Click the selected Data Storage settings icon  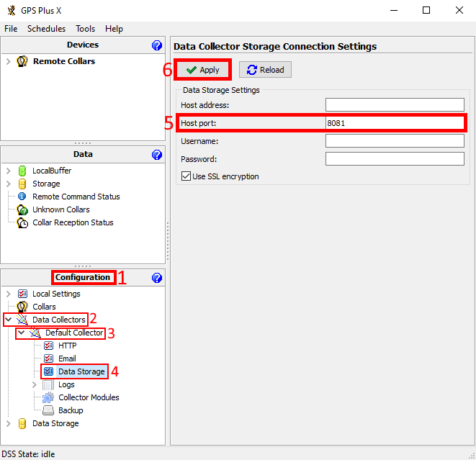click(48, 371)
